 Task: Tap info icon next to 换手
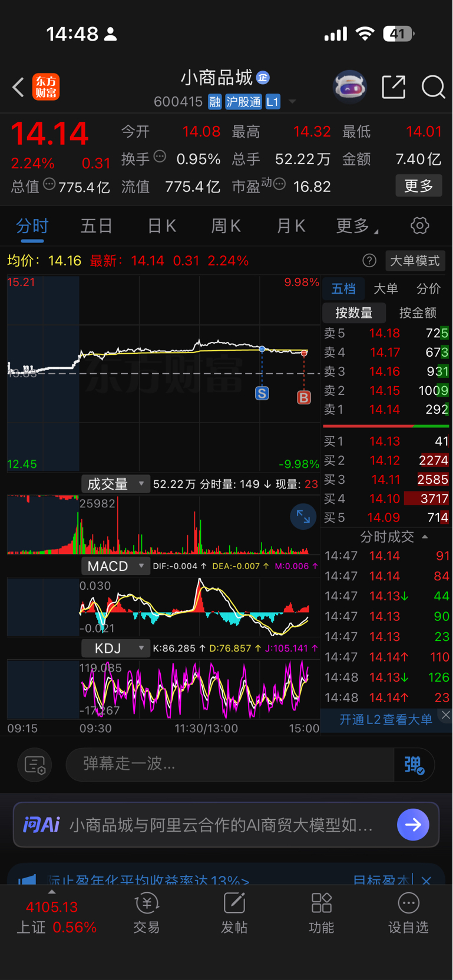click(x=160, y=157)
